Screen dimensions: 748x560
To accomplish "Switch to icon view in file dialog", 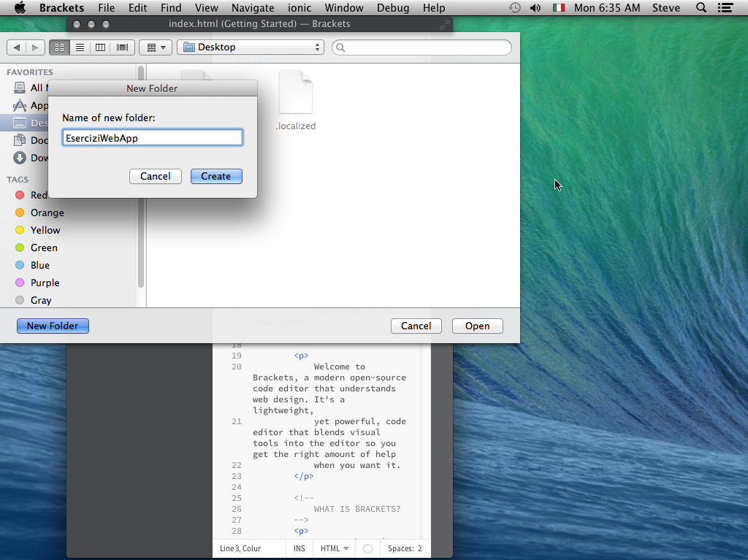I will (60, 47).
